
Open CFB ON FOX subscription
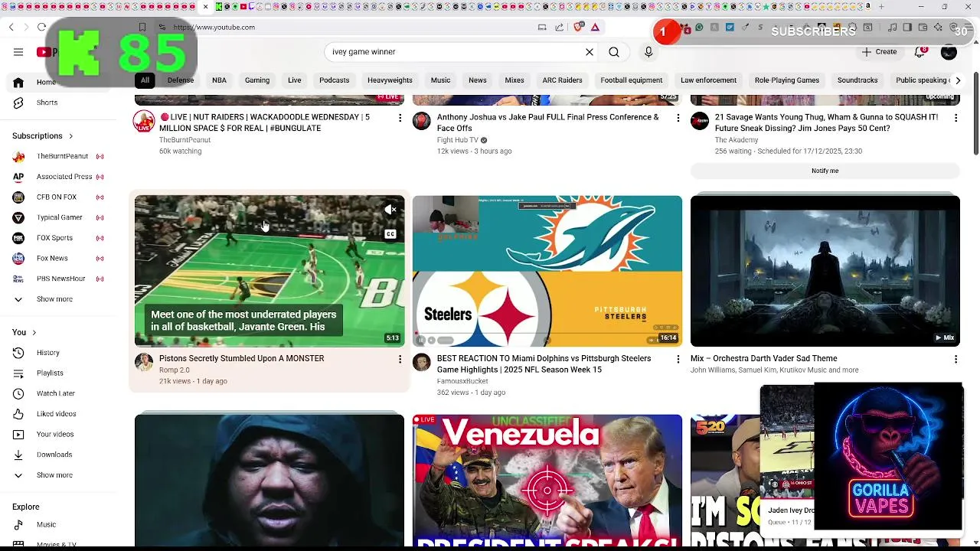pyautogui.click(x=58, y=197)
